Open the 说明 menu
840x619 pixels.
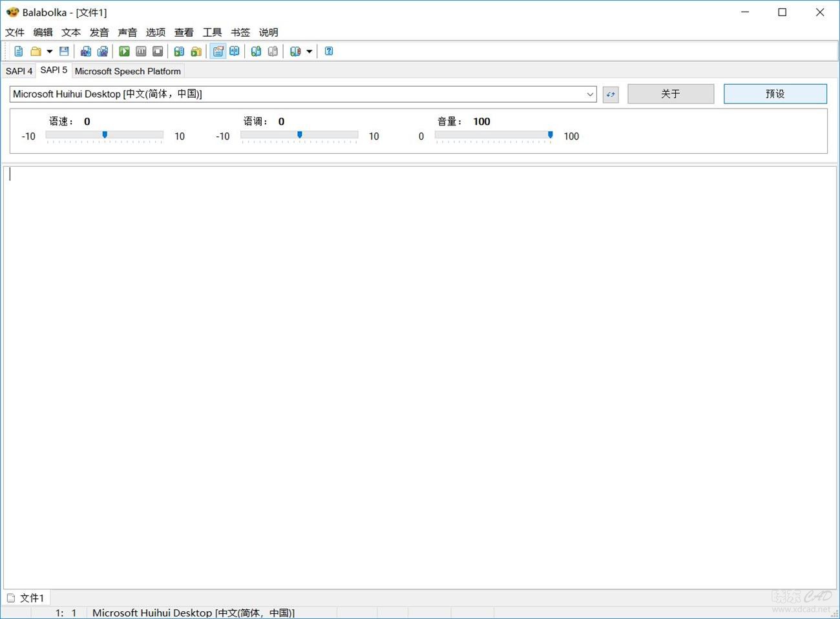(269, 32)
